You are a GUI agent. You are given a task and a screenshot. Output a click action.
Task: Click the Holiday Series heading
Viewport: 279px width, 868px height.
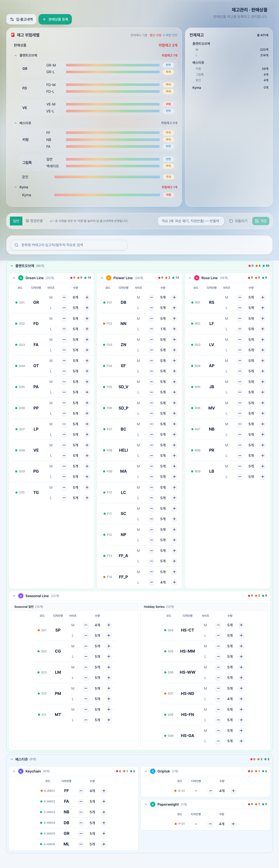154,607
